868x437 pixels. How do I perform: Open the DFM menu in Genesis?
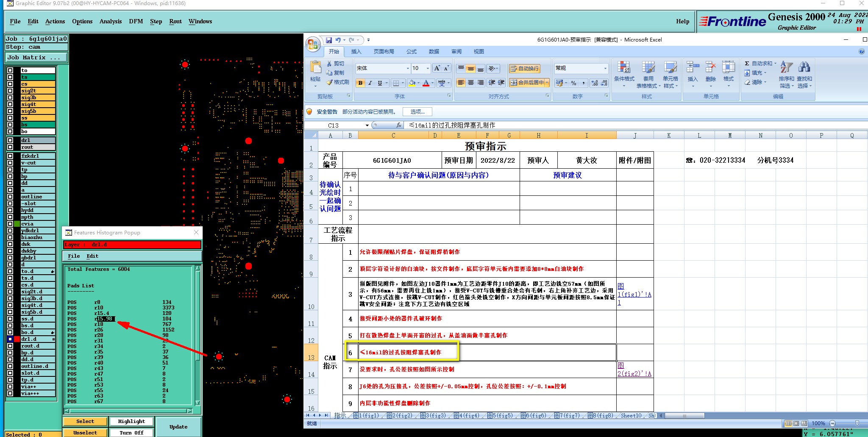136,21
